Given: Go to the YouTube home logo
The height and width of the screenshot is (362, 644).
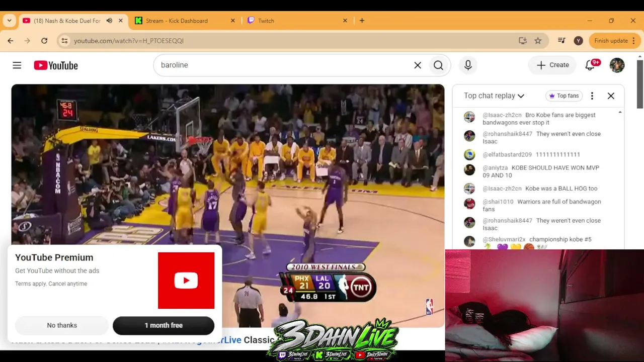Looking at the screenshot, I should click(x=56, y=65).
